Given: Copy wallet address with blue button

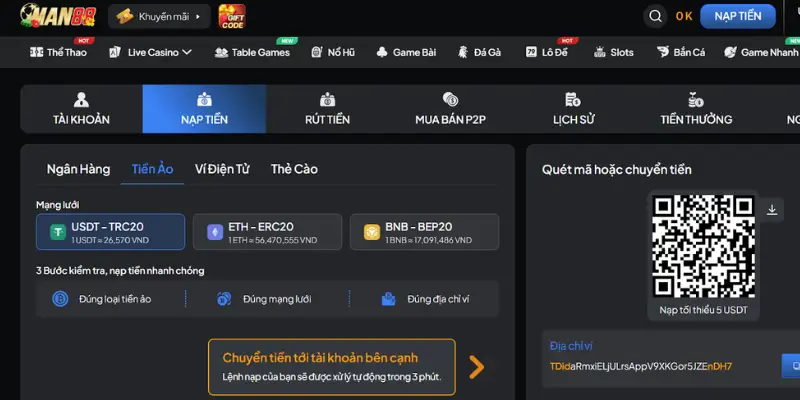Looking at the screenshot, I should point(791,366).
